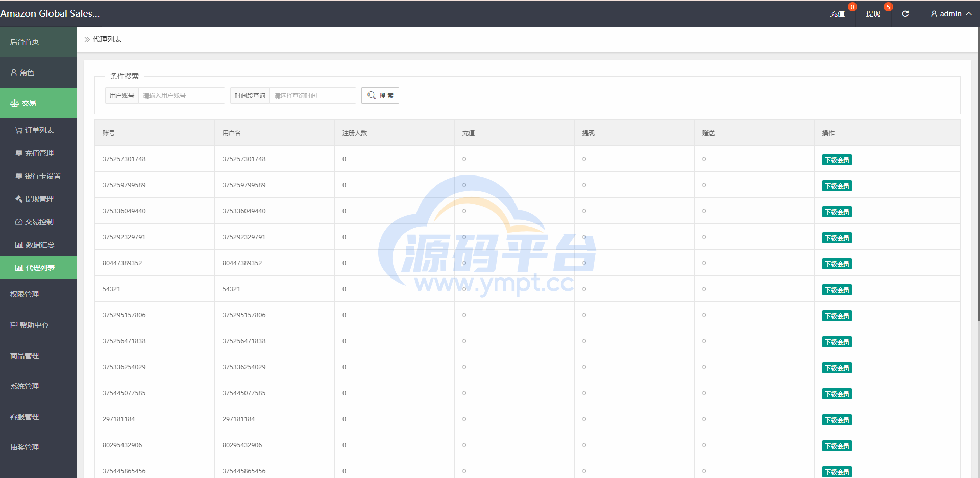
Task: Click the gauge icon beside 交易控制
Action: [19, 222]
